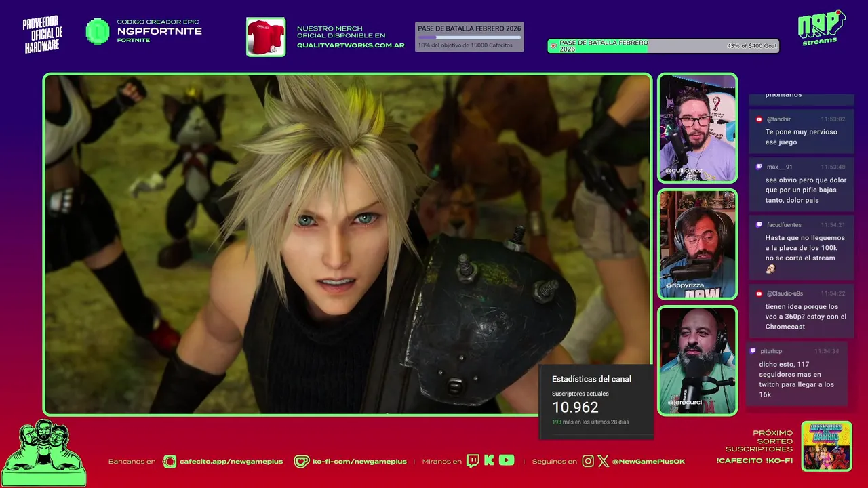This screenshot has width=868, height=488.
Task: Click the 11:54:22 chat timestamp
Action: pyautogui.click(x=833, y=293)
